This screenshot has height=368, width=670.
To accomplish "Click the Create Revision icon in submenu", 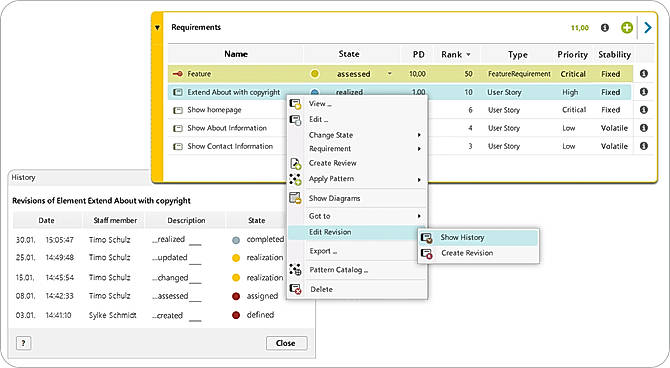I will point(426,253).
